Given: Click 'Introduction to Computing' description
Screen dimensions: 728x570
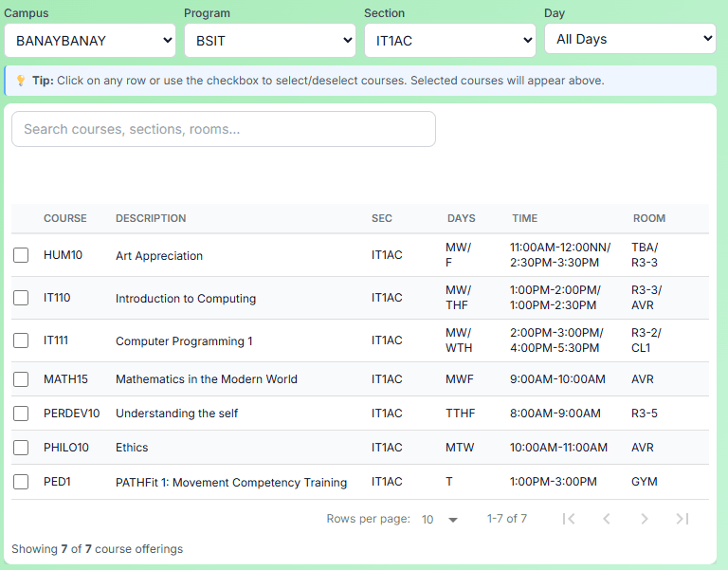Looking at the screenshot, I should (x=186, y=298).
